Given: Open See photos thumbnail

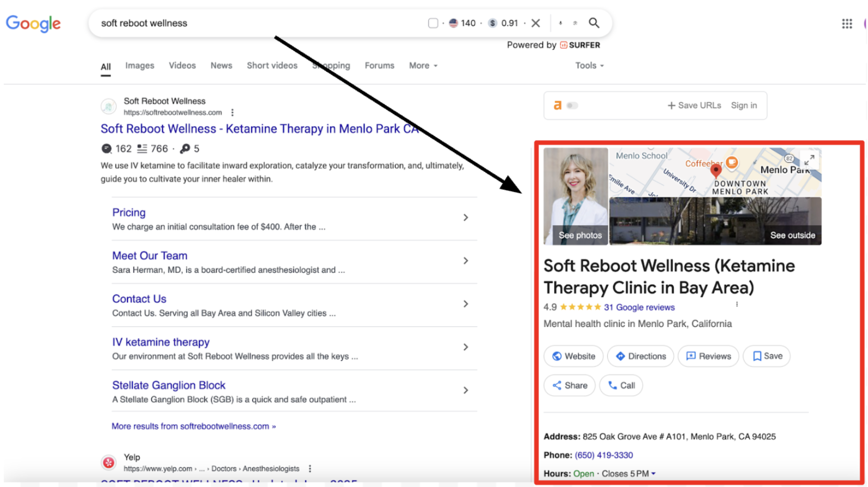Looking at the screenshot, I should [x=575, y=196].
